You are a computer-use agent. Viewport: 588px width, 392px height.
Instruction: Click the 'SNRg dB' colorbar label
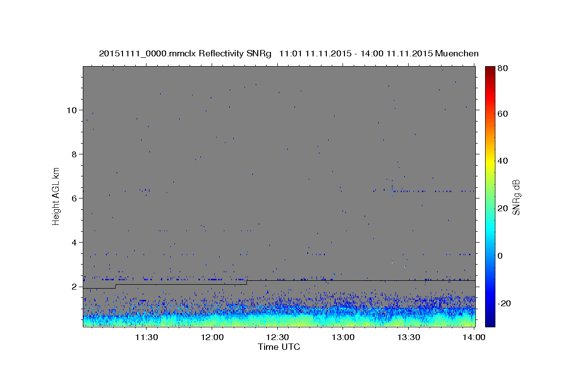point(515,197)
